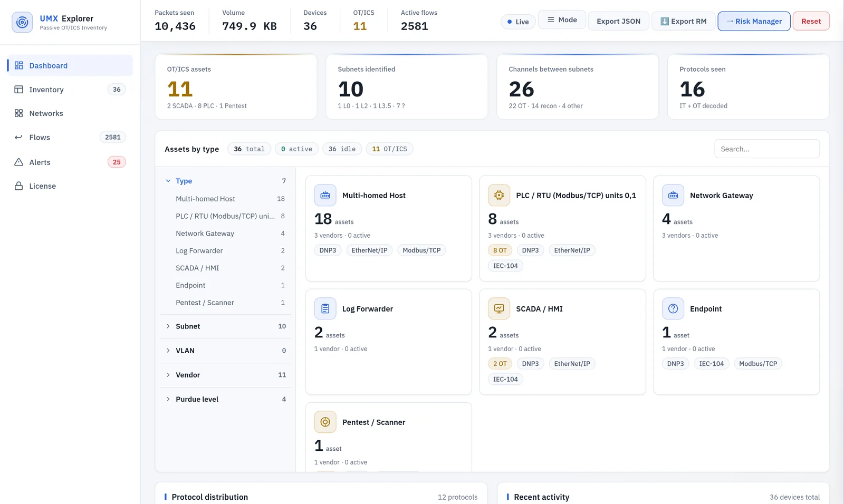This screenshot has width=844, height=504.
Task: Click the Inventory table icon
Action: pos(19,90)
